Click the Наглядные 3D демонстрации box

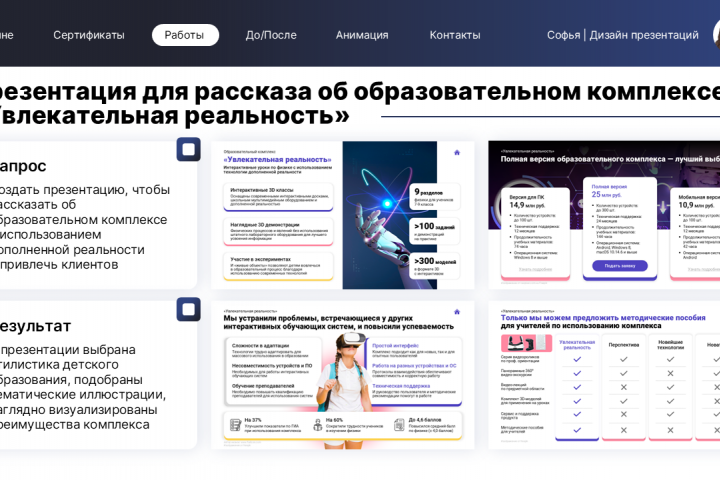278,232
